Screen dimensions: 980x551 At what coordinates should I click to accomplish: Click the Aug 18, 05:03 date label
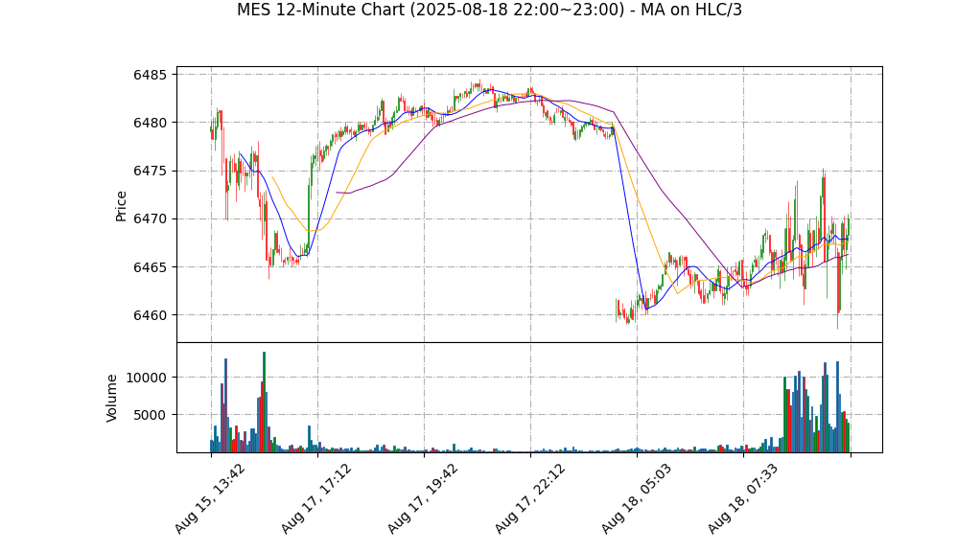[x=637, y=498]
